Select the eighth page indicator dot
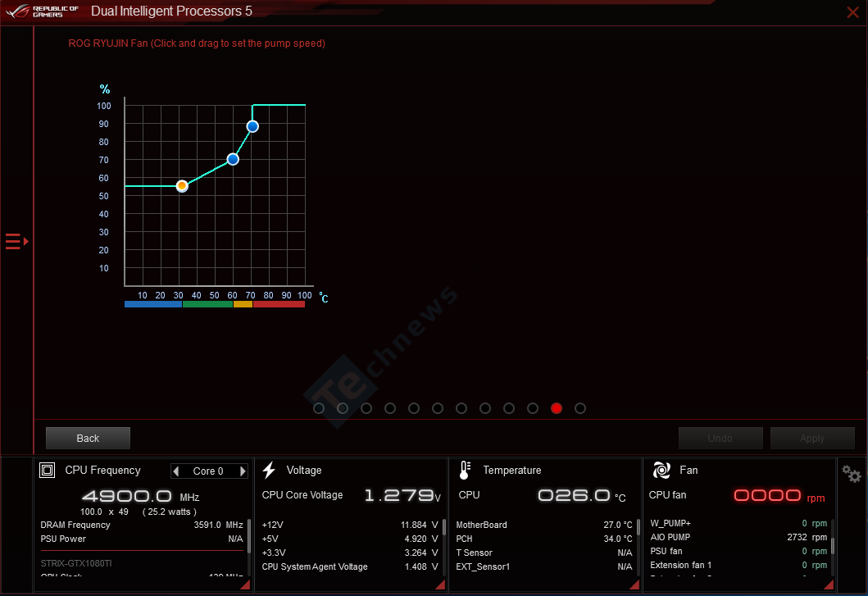 click(485, 408)
